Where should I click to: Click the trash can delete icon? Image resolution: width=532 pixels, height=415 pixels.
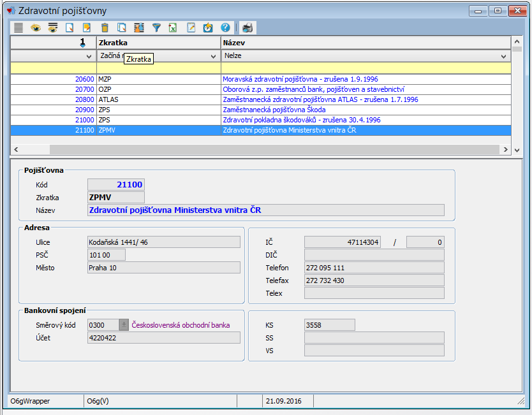[x=105, y=28]
